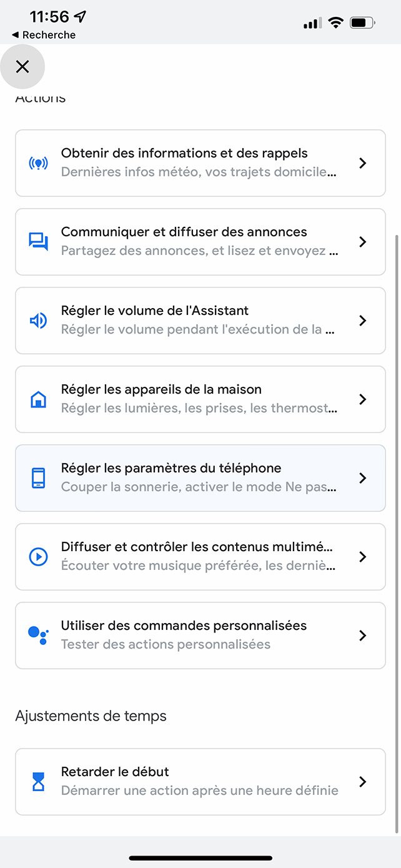Select the play circle multimedia icon
The height and width of the screenshot is (868, 401).
click(x=38, y=557)
